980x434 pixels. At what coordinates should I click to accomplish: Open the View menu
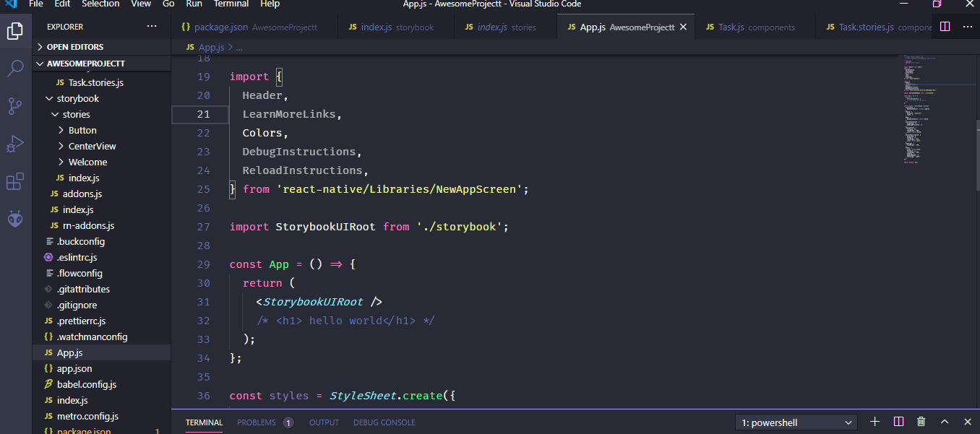pyautogui.click(x=141, y=4)
